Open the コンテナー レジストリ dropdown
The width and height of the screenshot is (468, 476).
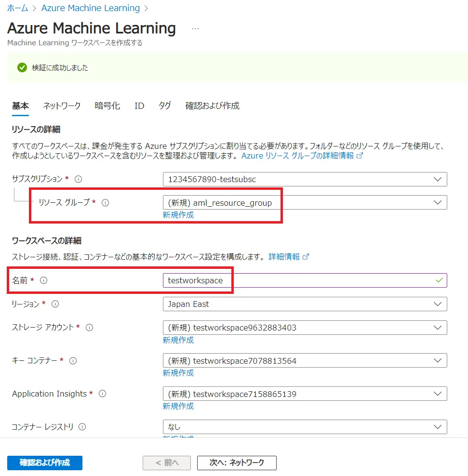pos(305,427)
